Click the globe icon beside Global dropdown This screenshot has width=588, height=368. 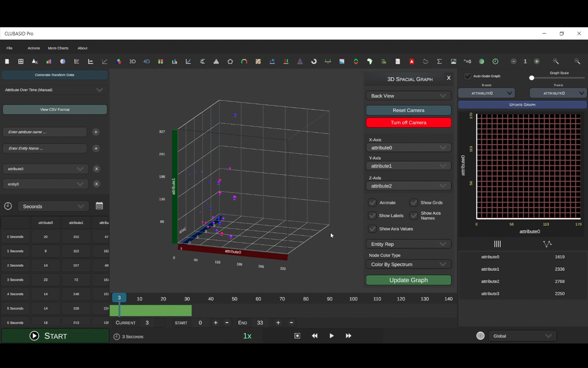click(x=481, y=336)
